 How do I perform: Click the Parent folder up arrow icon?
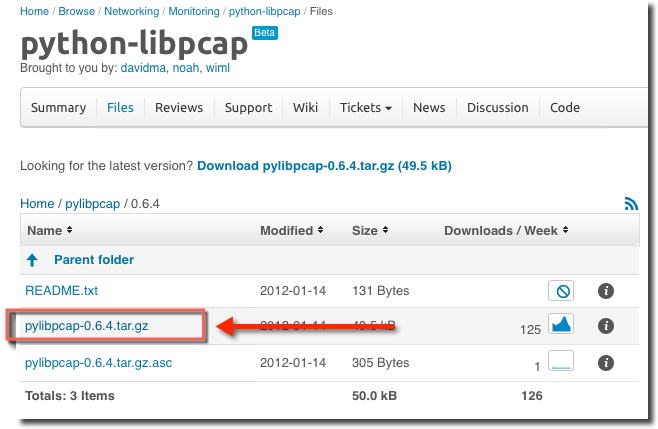32,260
